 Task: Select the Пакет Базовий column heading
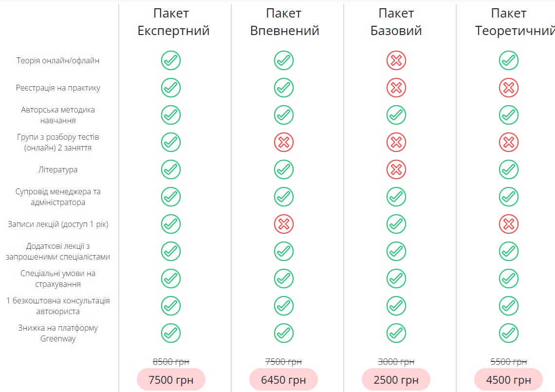pyautogui.click(x=396, y=22)
